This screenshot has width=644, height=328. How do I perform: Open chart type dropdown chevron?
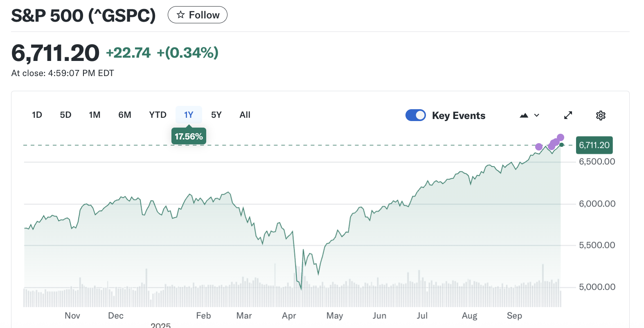pyautogui.click(x=537, y=115)
